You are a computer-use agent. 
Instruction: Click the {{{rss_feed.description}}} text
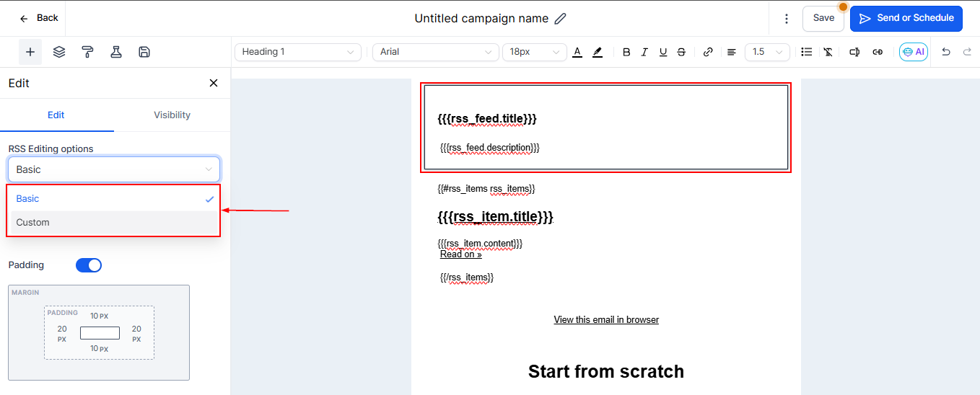coord(490,148)
